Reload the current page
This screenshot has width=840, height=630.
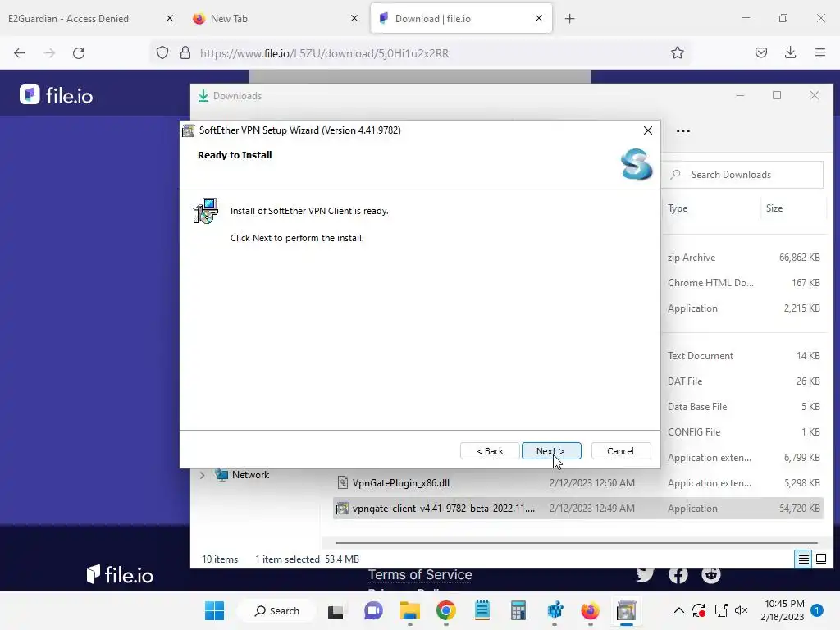tap(79, 53)
